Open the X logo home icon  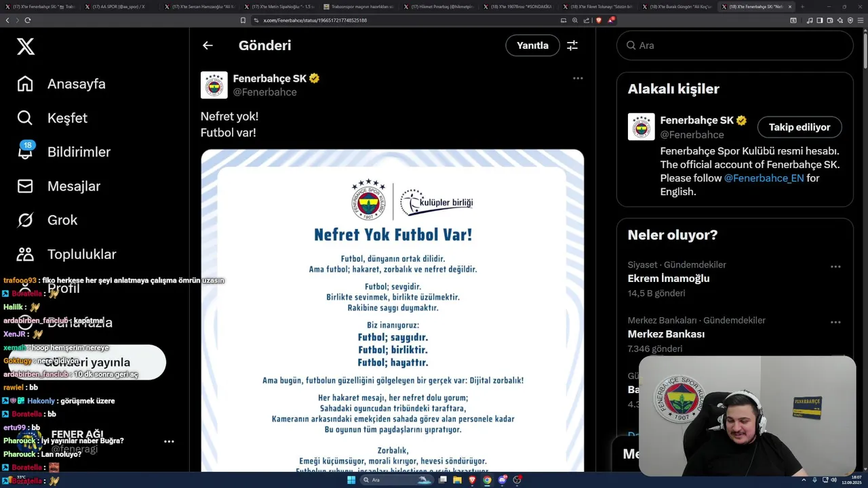[26, 46]
